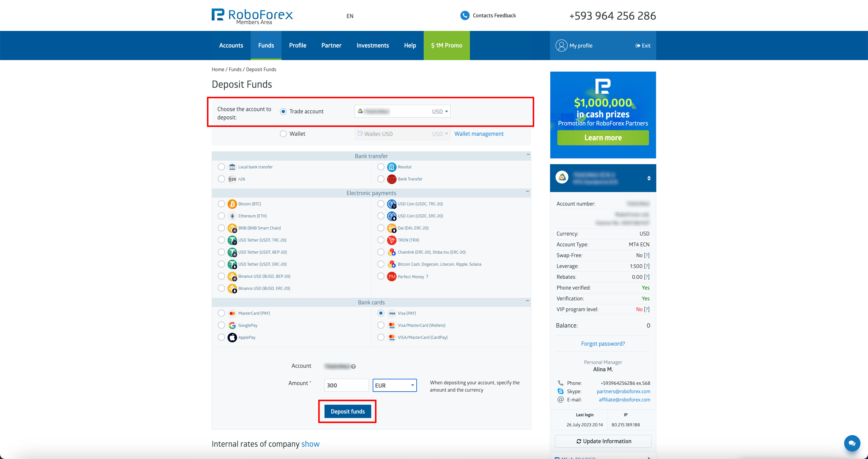The width and height of the screenshot is (868, 459).
Task: Choose Visa/MasterCard (Walleto) radio button
Action: [381, 326]
